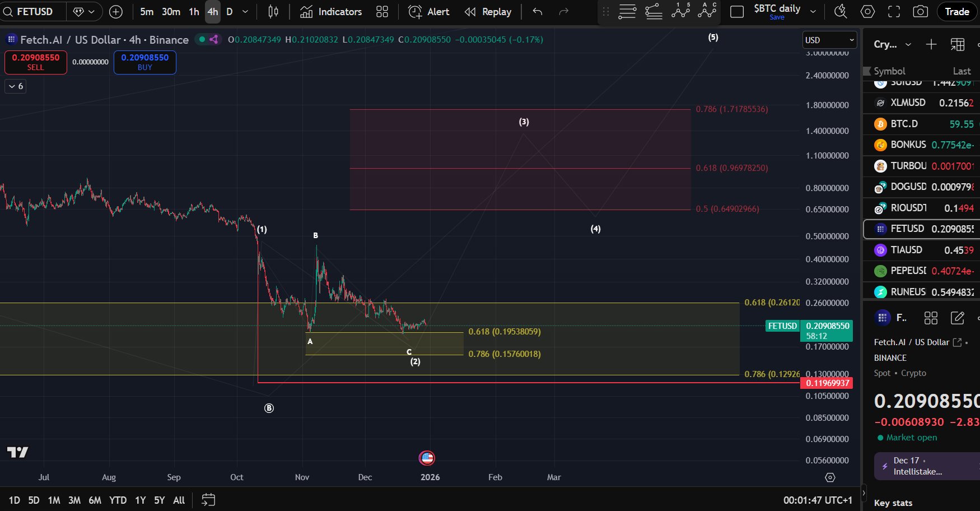Open the go-to-date calendar icon
Screen dimensions: 980x511
(208, 500)
